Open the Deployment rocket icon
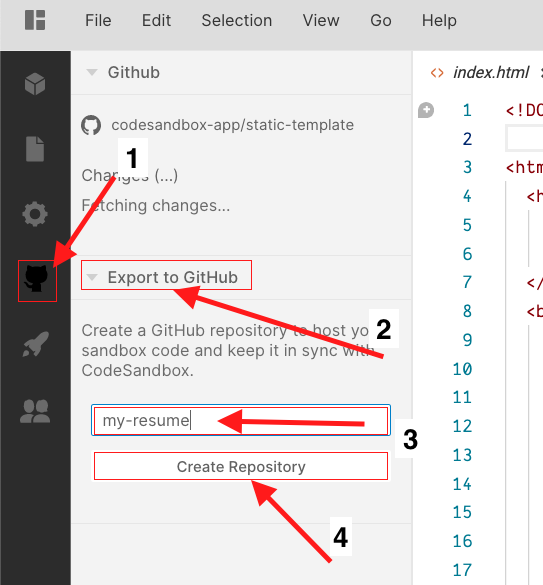This screenshot has width=543, height=585. point(35,344)
